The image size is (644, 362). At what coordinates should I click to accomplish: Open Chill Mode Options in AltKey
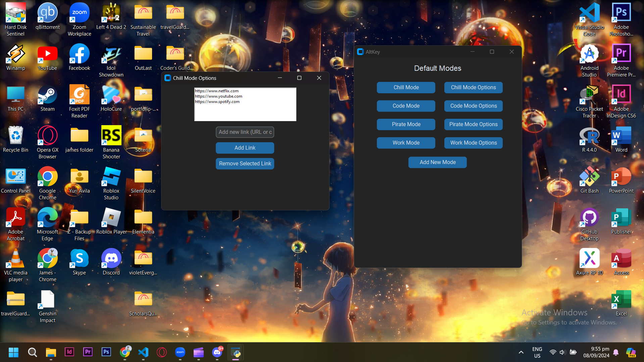coord(473,88)
